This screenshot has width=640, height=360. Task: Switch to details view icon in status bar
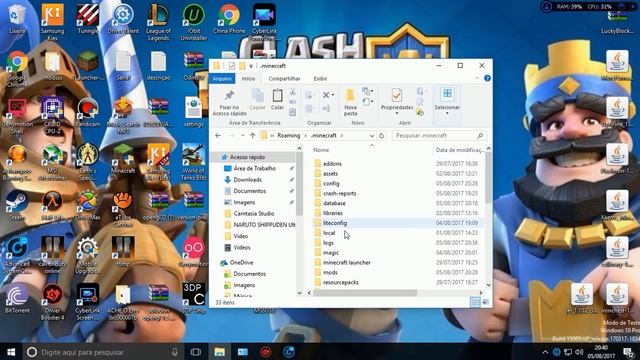[475, 302]
